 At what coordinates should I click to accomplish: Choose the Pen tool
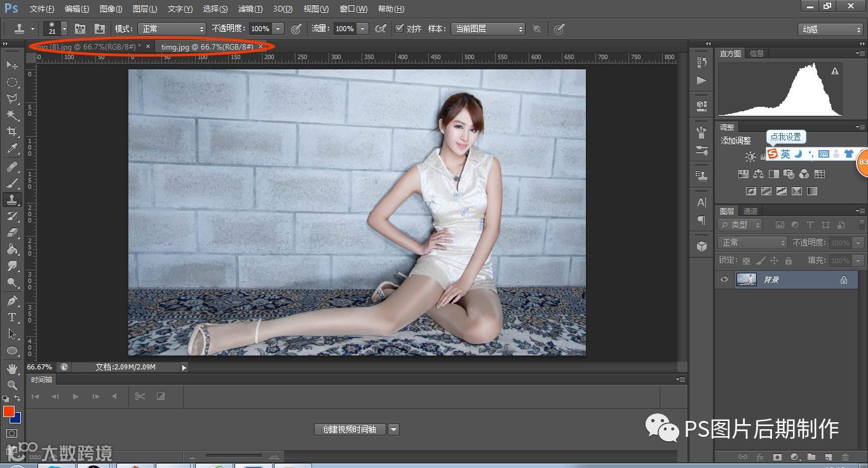[x=12, y=300]
